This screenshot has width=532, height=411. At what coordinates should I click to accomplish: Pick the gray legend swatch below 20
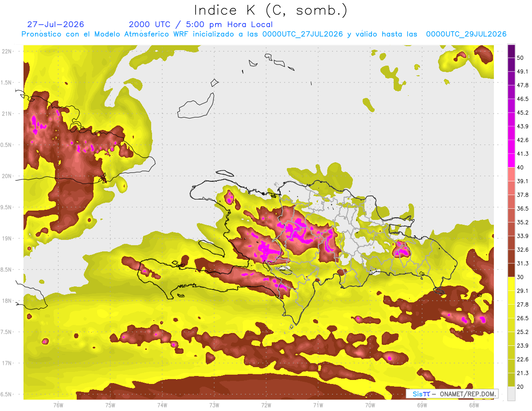click(x=511, y=394)
